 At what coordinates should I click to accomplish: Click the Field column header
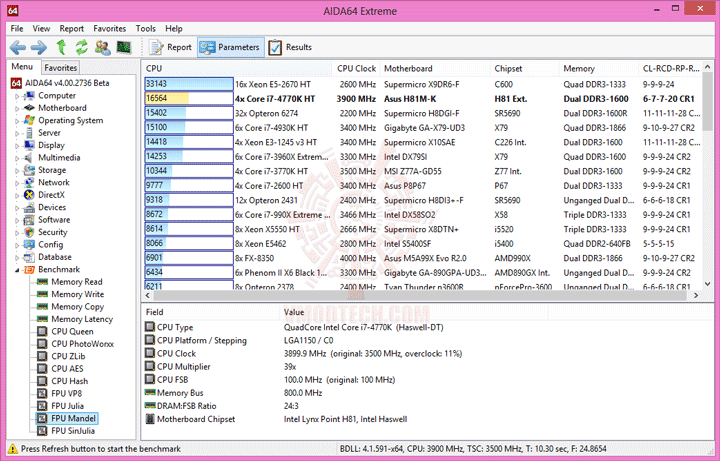[x=211, y=312]
